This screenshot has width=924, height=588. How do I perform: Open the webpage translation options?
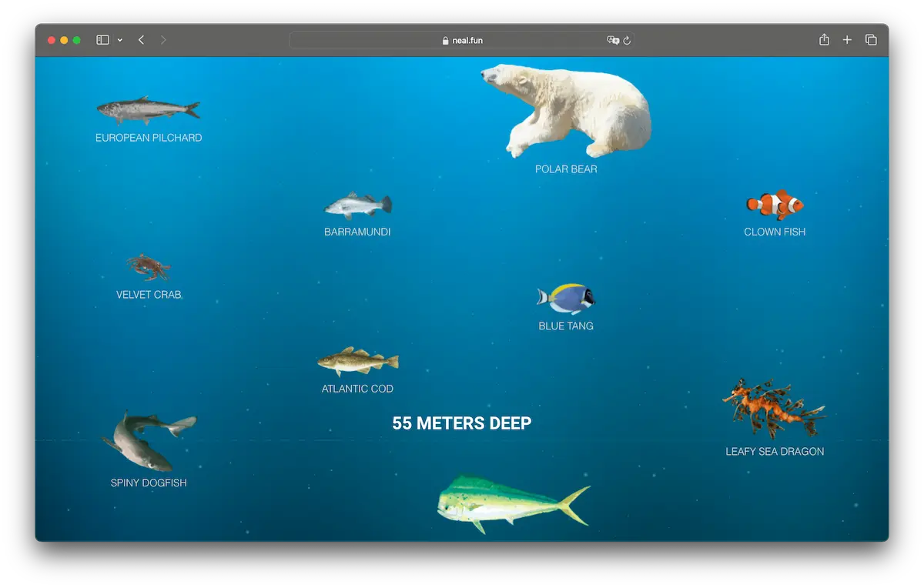tap(611, 40)
